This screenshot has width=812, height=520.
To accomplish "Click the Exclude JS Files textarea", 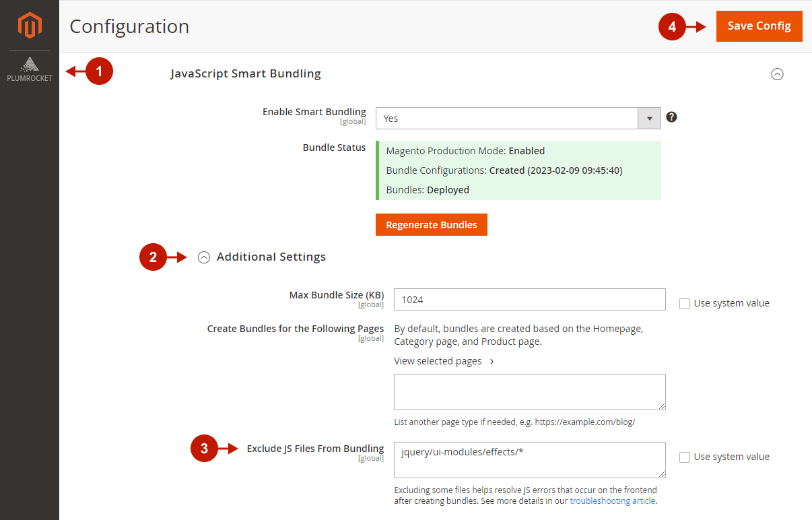I will [529, 459].
